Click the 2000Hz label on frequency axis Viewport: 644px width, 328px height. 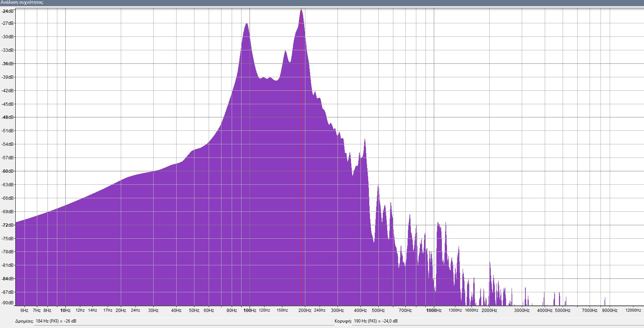pos(489,311)
